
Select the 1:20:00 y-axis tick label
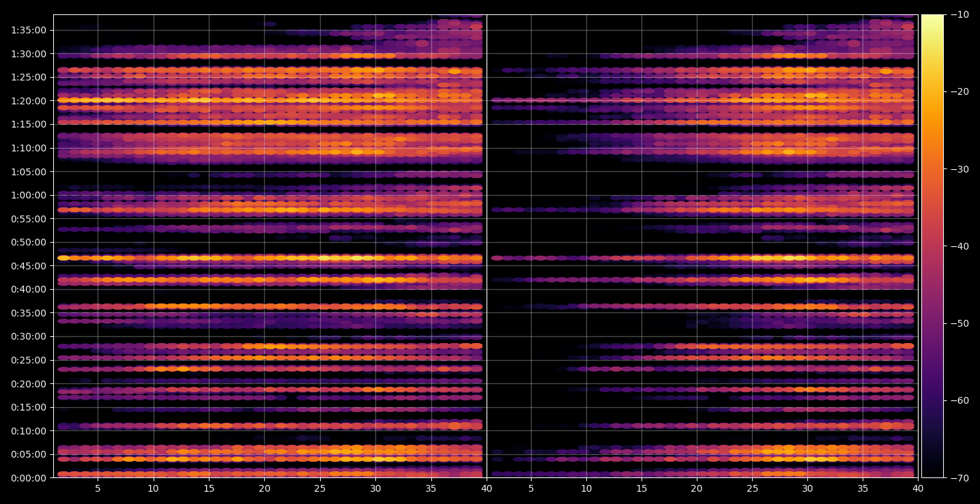coord(29,101)
